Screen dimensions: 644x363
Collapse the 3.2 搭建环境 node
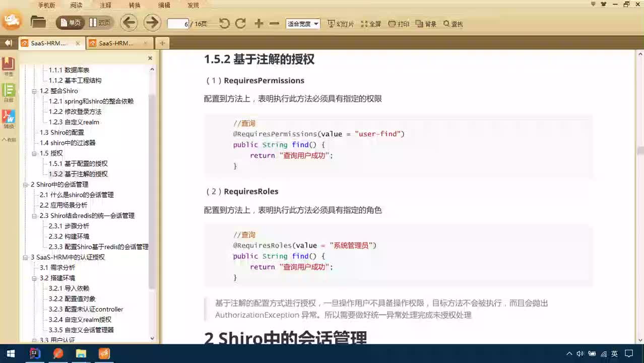(x=35, y=278)
